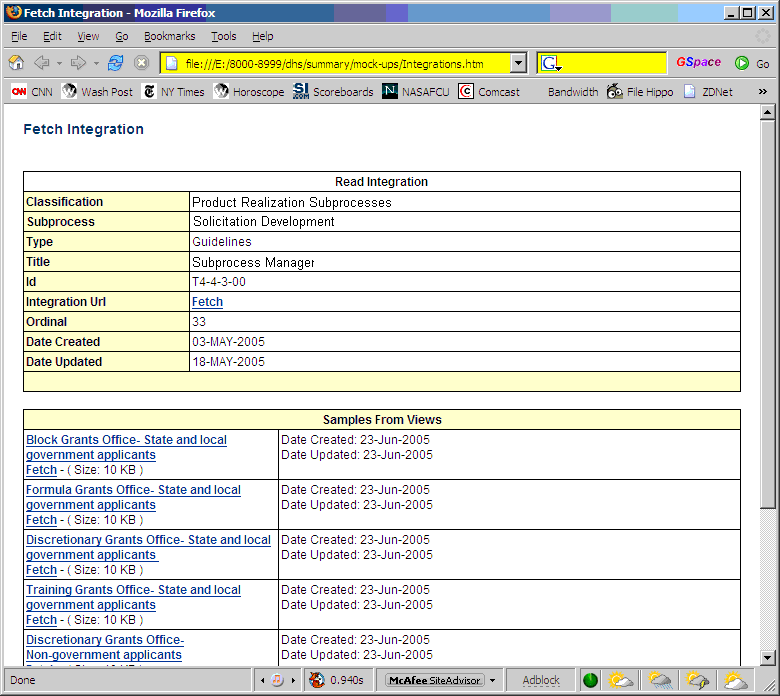Click the GSpace toolbar button
This screenshot has width=780, height=696.
[698, 62]
